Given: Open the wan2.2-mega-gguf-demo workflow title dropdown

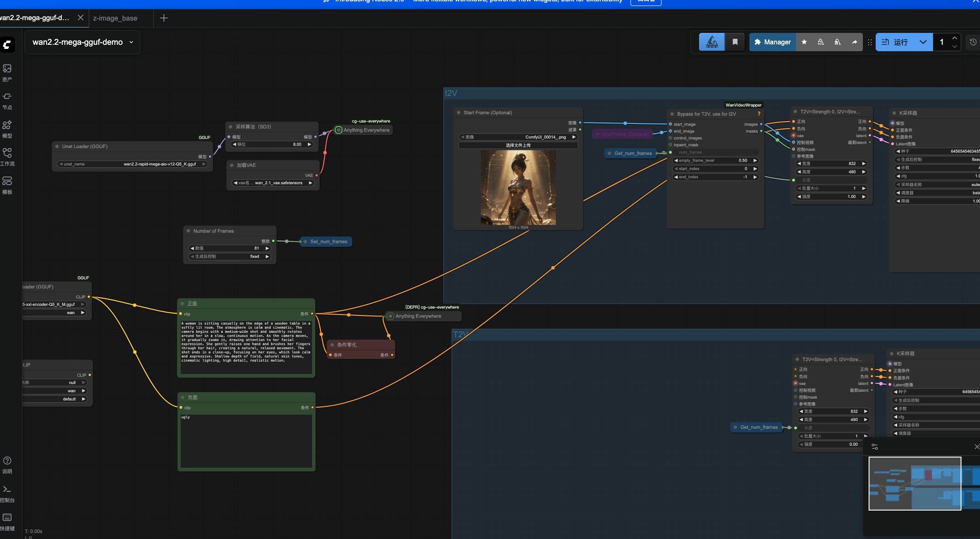Looking at the screenshot, I should pos(131,42).
